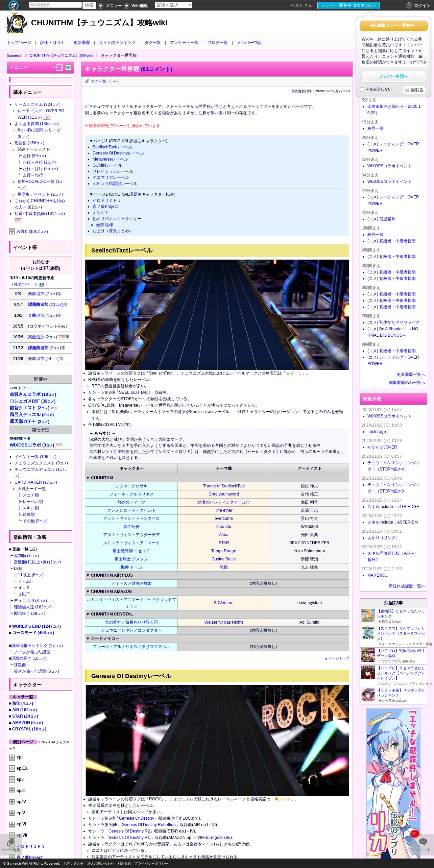The width and height of the screenshot is (434, 868).
Task: Click the メンバー申請へ button
Action: (393, 76)
